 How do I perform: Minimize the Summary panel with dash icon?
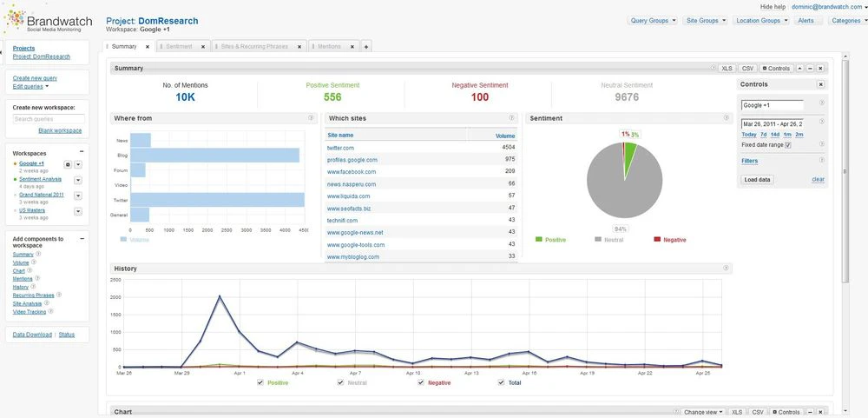point(810,68)
